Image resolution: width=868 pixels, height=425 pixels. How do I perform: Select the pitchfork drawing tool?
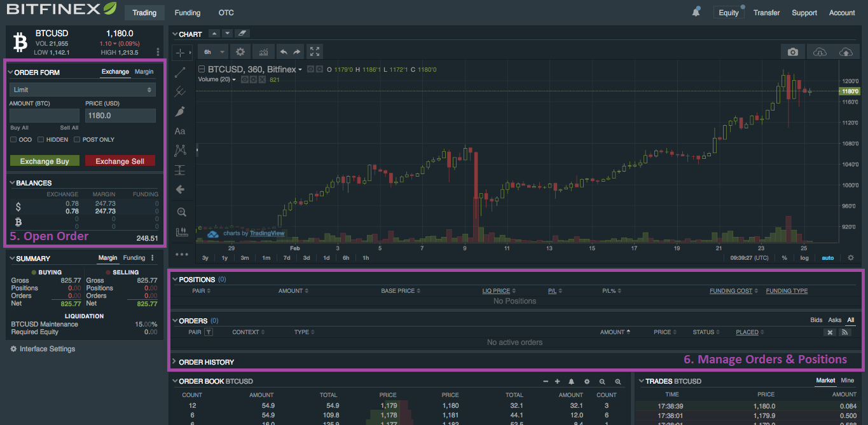click(181, 91)
